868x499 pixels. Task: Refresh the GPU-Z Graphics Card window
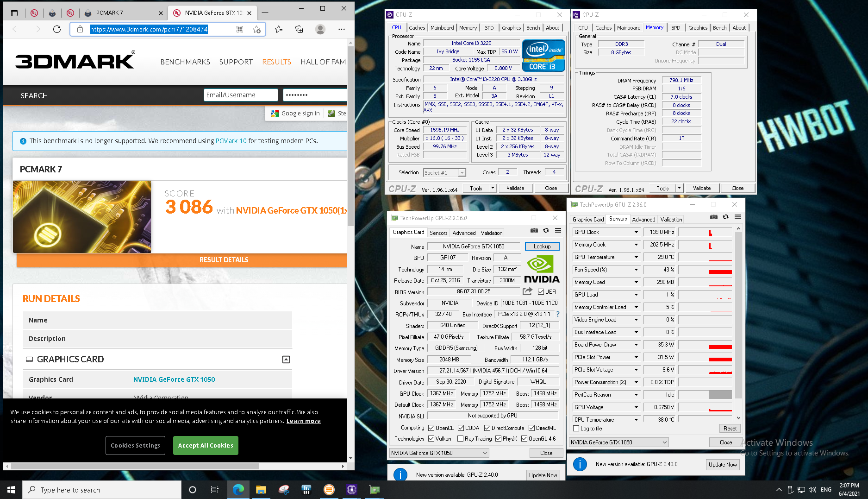[546, 230]
